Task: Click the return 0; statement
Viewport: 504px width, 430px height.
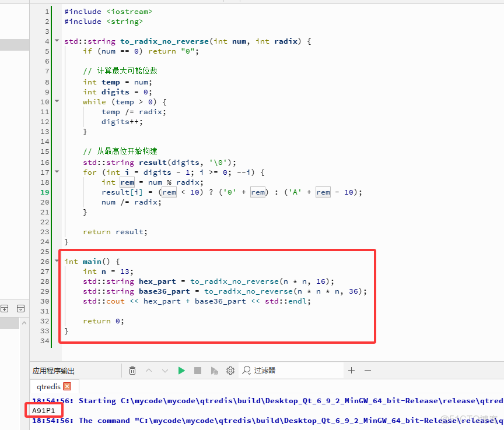Action: pos(103,321)
